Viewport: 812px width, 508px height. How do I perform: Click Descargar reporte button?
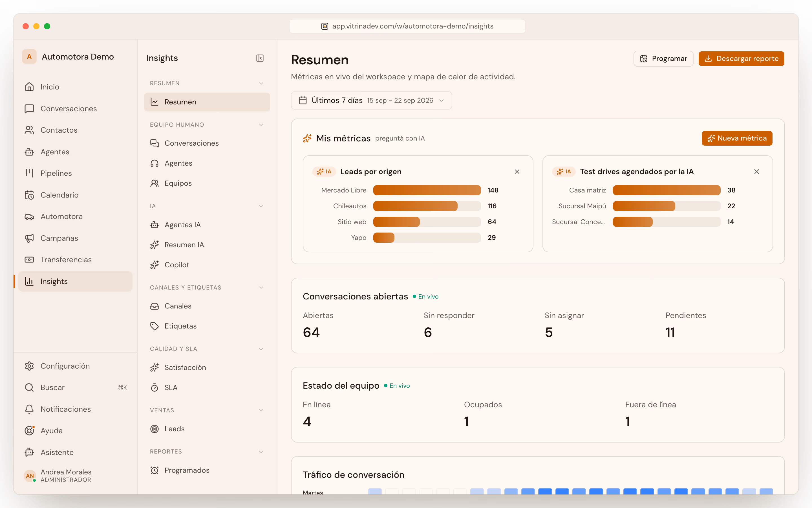click(741, 59)
